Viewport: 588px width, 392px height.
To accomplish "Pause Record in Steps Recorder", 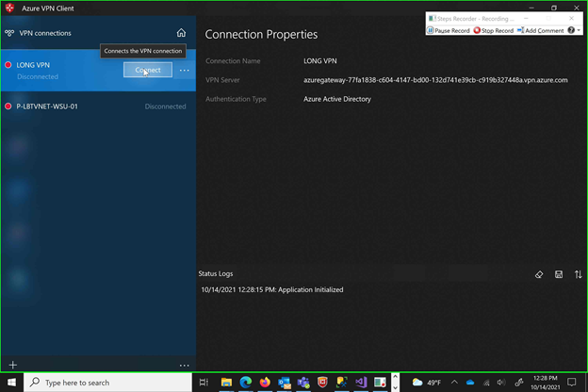I will (449, 30).
